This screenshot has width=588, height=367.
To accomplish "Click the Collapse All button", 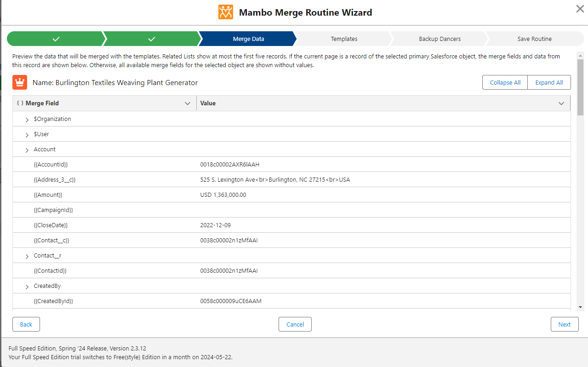I will tap(505, 82).
